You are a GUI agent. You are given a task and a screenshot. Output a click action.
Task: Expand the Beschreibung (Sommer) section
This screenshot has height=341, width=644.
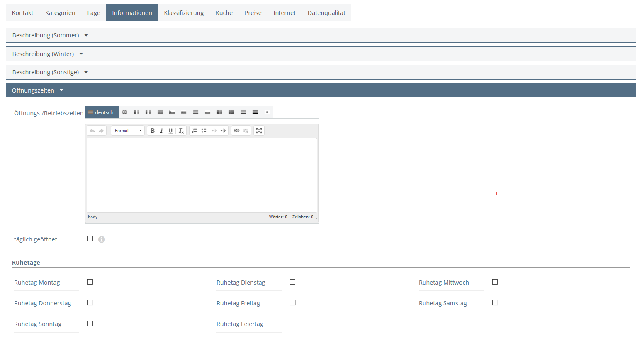[321, 35]
